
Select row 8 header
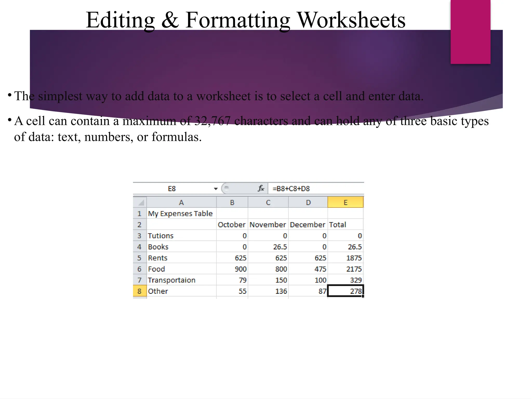139,291
